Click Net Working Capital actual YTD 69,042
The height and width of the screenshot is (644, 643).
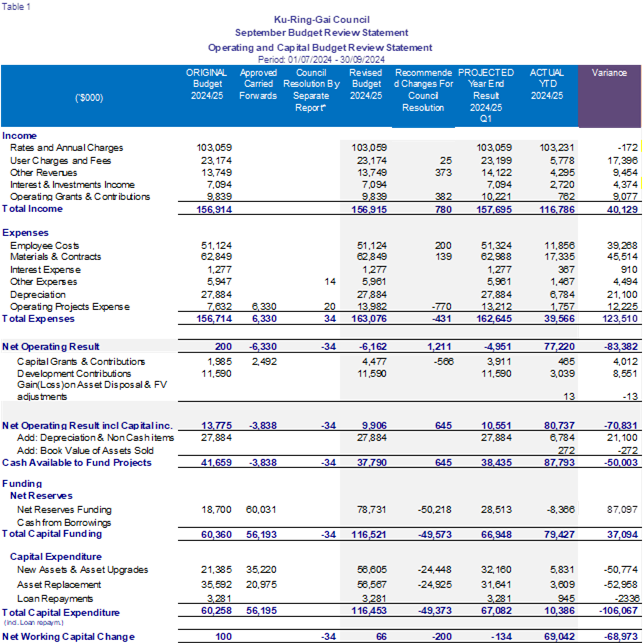point(559,637)
